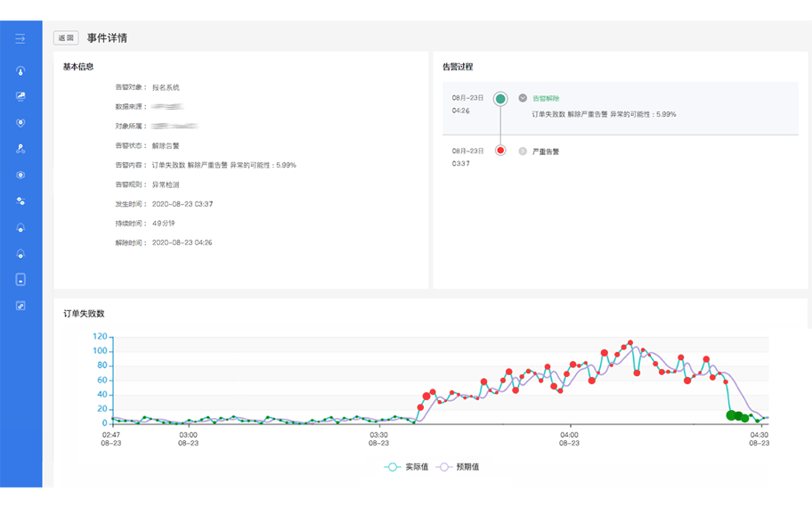Expand the 严重告警 timeline entry
The width and height of the screenshot is (812, 508).
click(523, 152)
